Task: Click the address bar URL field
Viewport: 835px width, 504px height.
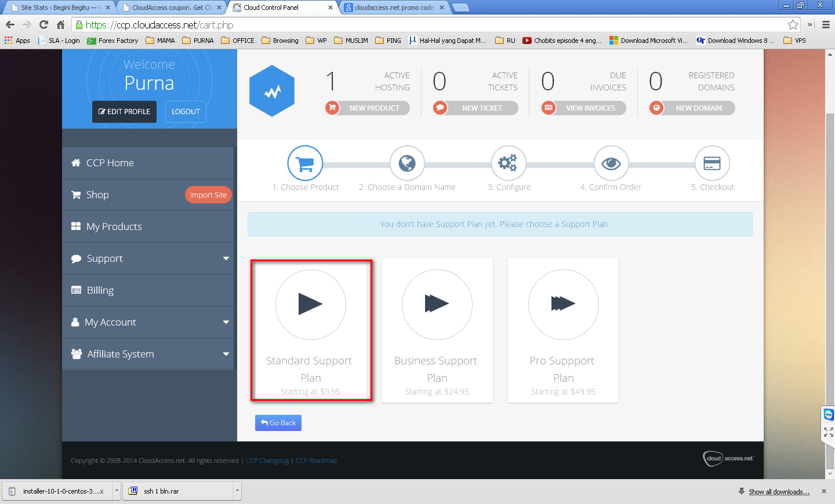Action: coord(435,25)
